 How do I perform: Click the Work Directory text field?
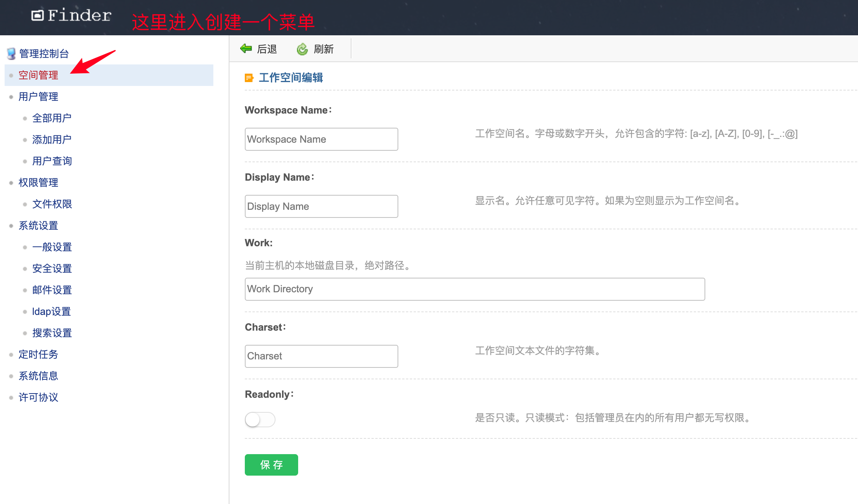click(475, 289)
